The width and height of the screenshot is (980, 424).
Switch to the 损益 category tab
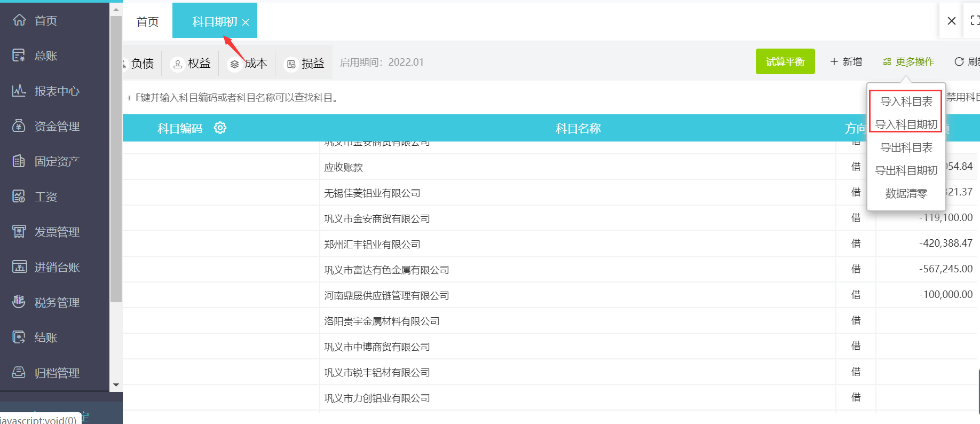[305, 64]
